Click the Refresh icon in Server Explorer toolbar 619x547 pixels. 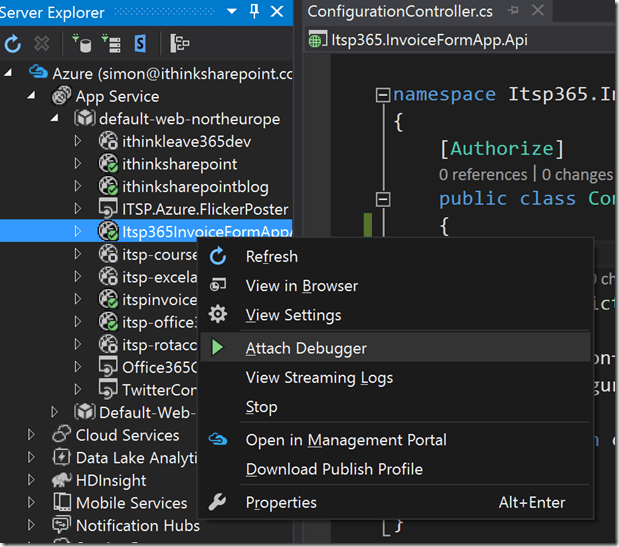tap(13, 44)
